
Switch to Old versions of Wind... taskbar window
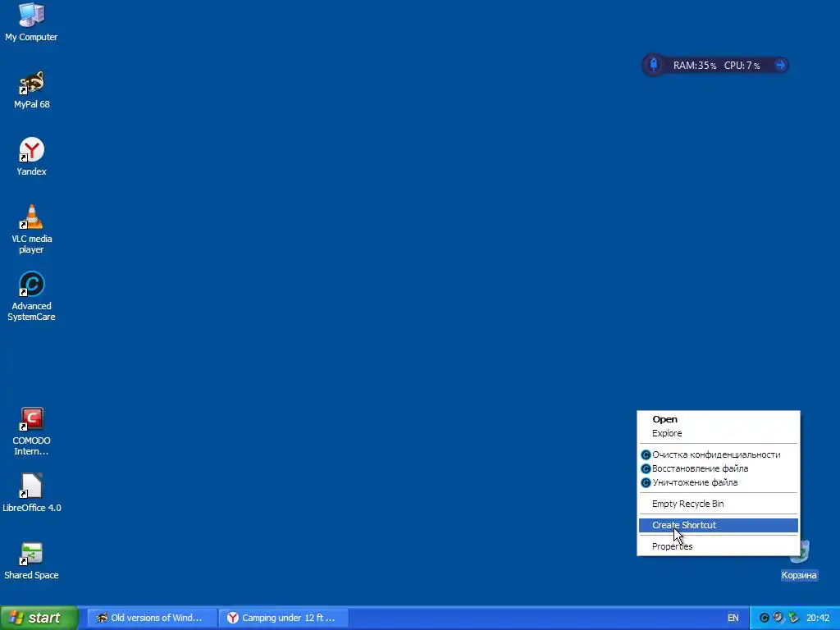click(152, 618)
